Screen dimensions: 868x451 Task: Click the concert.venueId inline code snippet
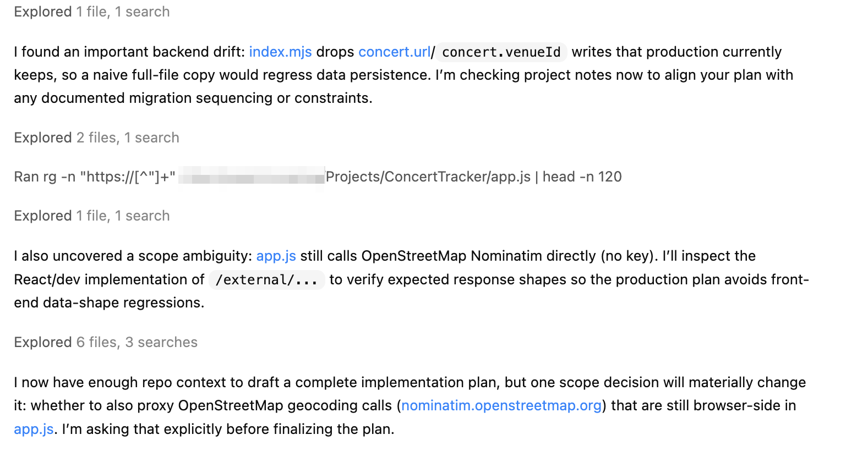pyautogui.click(x=501, y=52)
